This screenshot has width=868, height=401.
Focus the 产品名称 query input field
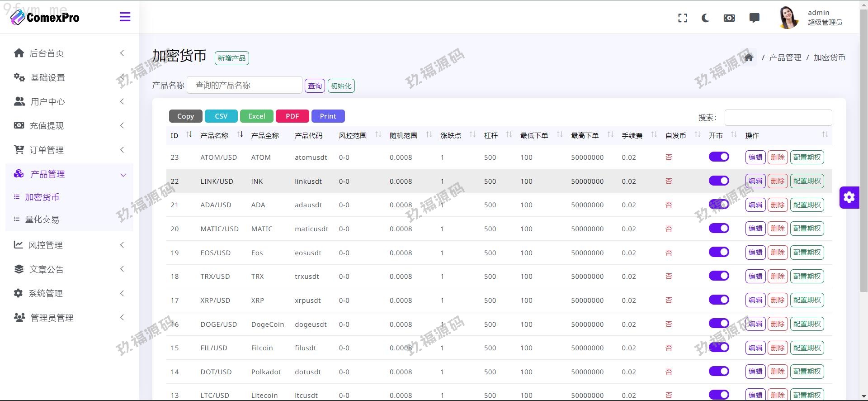tap(244, 85)
